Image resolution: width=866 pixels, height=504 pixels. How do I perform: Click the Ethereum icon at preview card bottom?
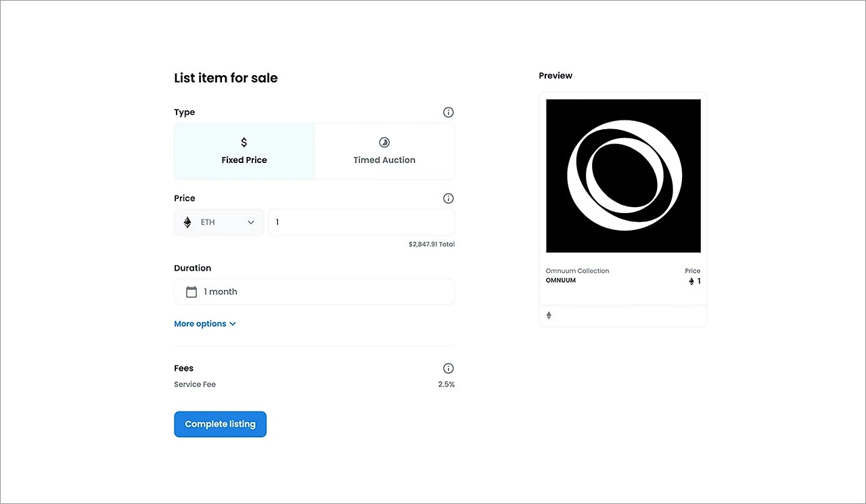(x=549, y=315)
